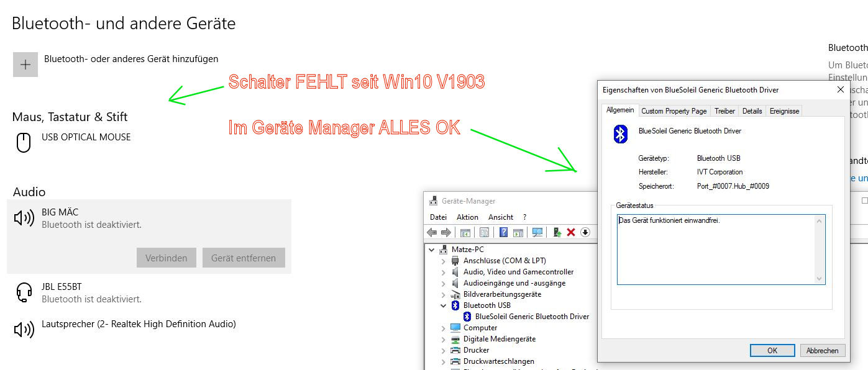Select 'Lautsprecher (2- Realtek High Definition Audio)' entry
The width and height of the screenshot is (868, 370).
pos(139,324)
